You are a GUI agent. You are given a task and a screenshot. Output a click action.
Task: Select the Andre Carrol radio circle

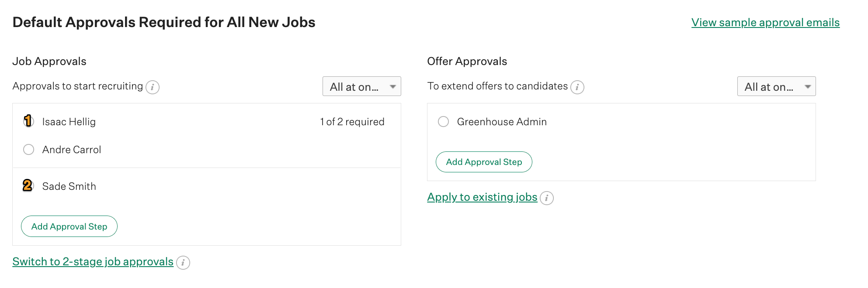[29, 150]
